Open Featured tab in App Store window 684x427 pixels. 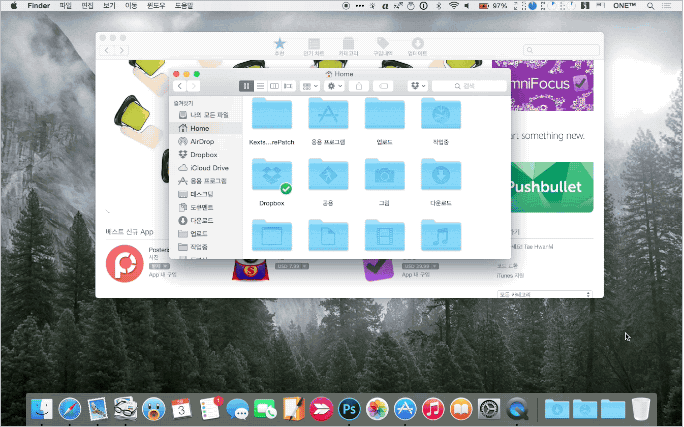[x=280, y=47]
